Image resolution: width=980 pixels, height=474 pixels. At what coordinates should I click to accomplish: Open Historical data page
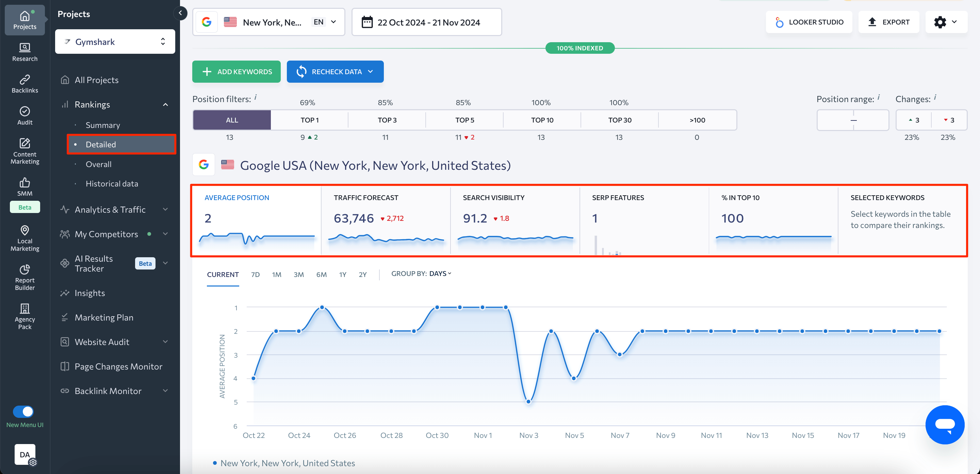click(x=112, y=184)
